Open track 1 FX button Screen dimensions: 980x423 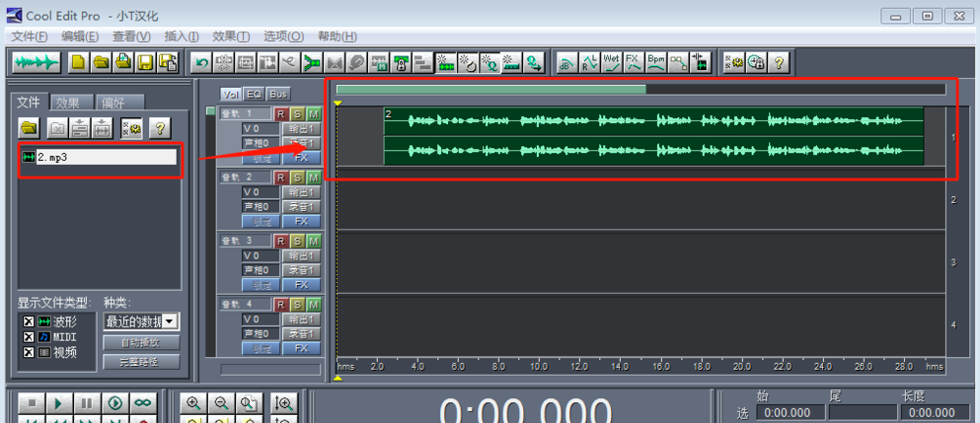click(301, 158)
